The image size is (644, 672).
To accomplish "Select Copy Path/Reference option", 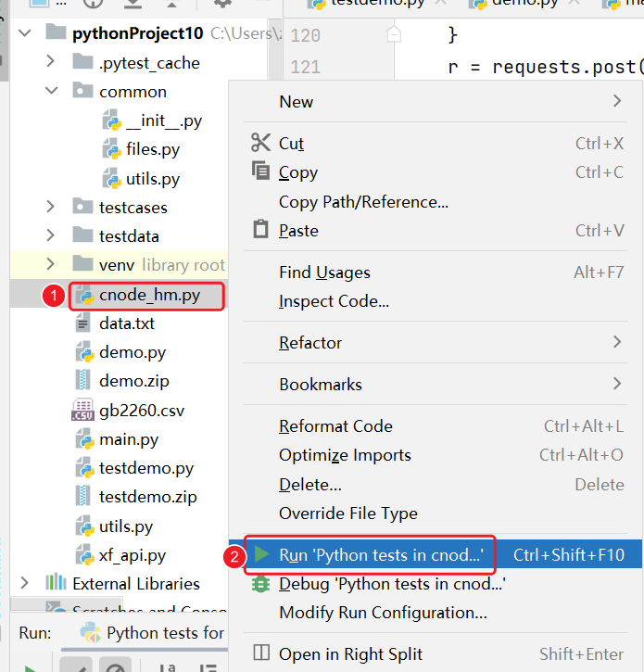I will click(436, 201).
